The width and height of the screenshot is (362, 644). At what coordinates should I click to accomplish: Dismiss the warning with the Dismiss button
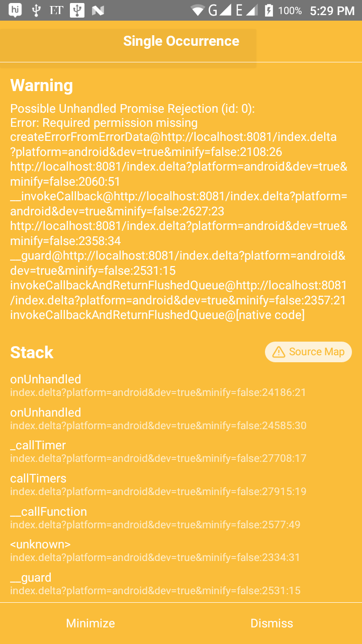[271, 623]
